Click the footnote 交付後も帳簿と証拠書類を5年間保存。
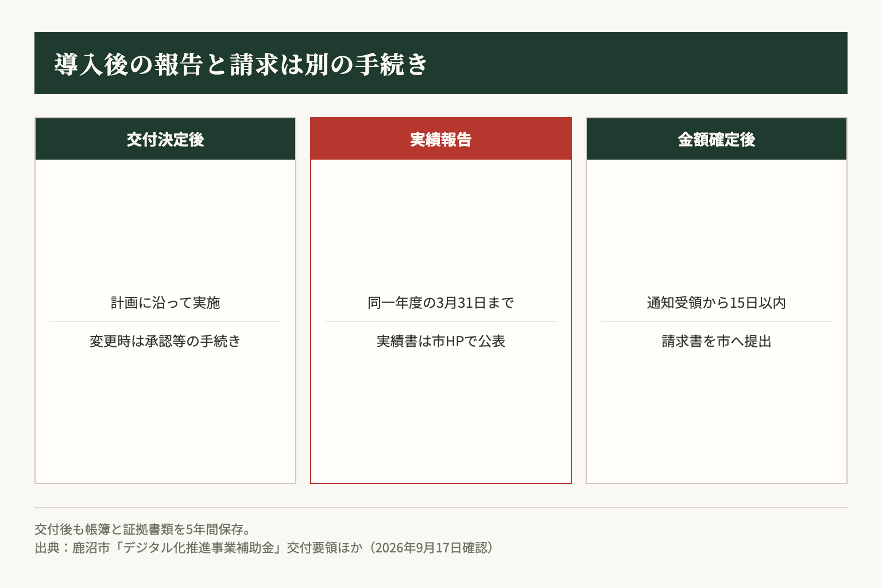The width and height of the screenshot is (882, 588). coord(142,529)
